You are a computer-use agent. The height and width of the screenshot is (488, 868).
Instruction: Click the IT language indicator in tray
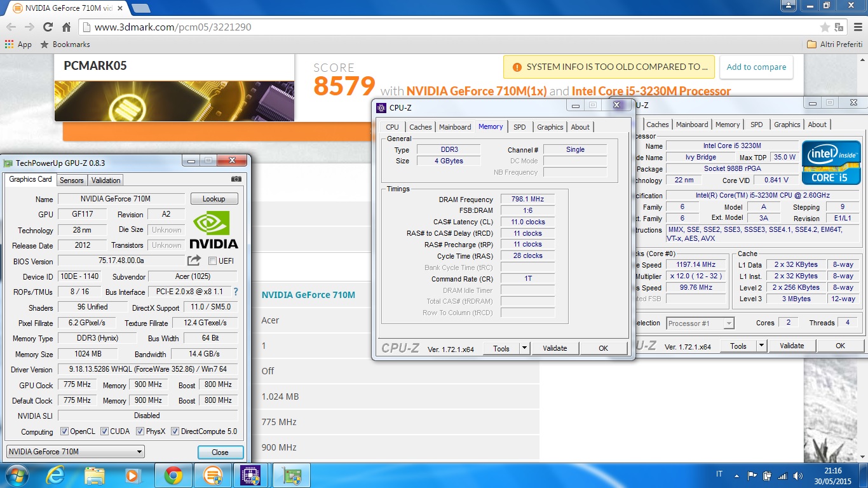(719, 474)
